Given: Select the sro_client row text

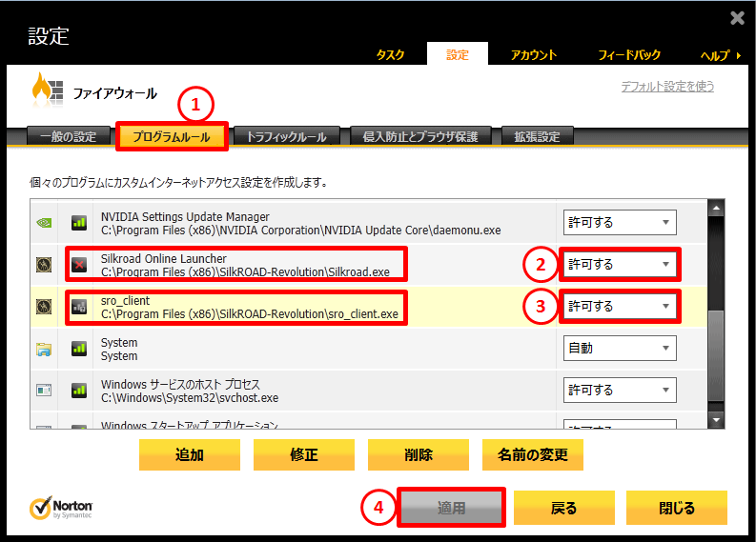Looking at the screenshot, I should [x=249, y=308].
